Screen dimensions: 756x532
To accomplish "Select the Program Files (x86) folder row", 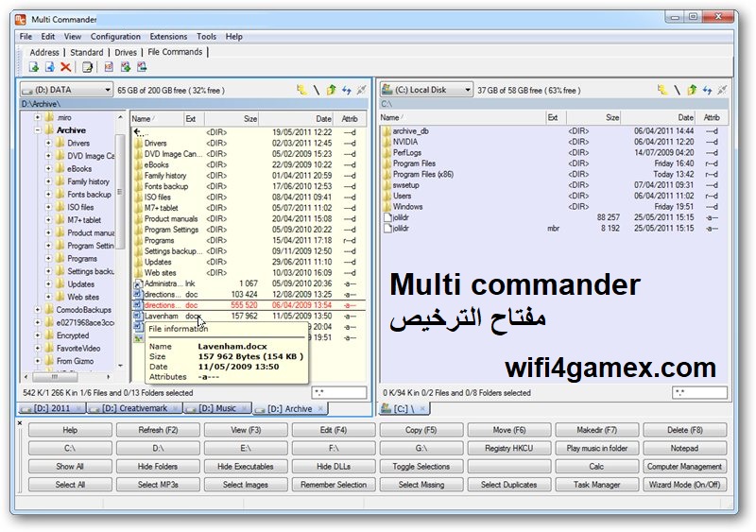I will (x=554, y=174).
